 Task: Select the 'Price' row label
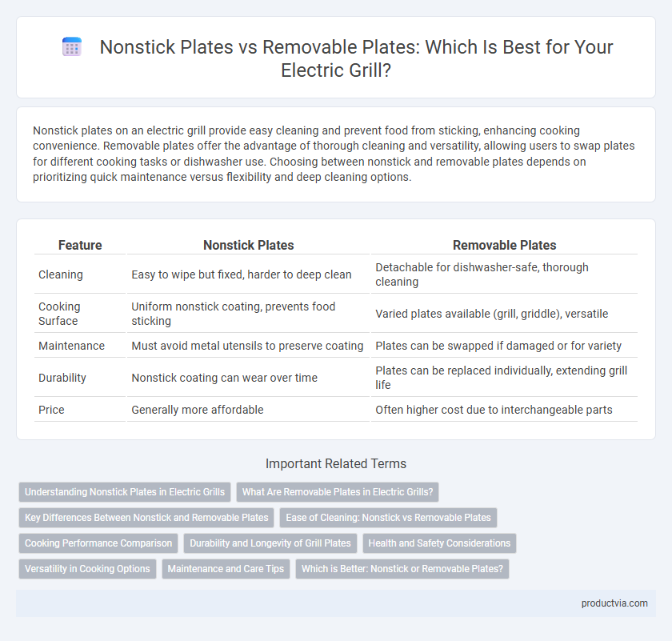point(51,410)
